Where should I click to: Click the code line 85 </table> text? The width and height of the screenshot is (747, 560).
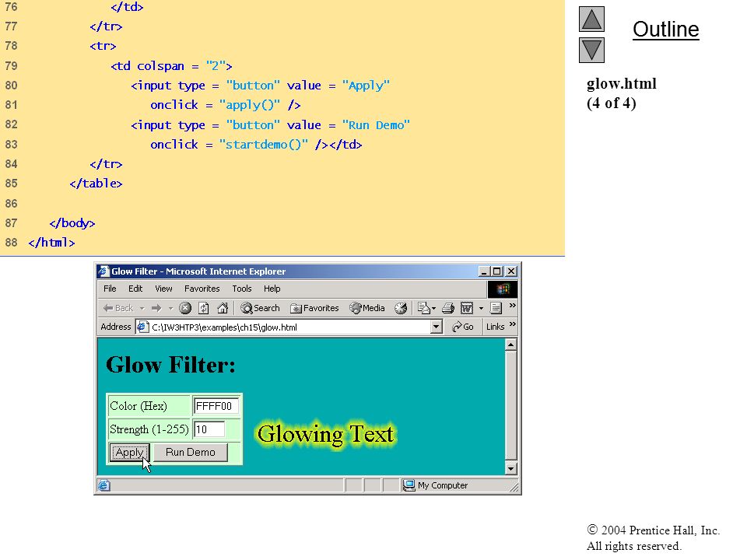[96, 184]
